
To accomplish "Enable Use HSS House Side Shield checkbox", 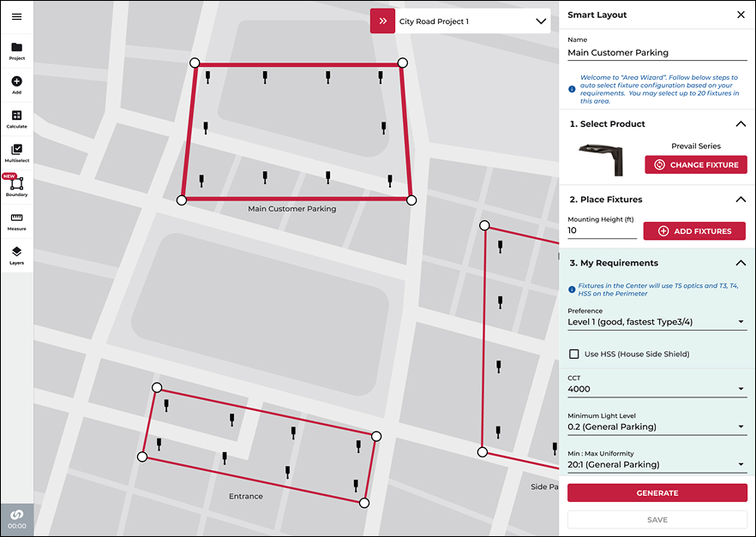I will point(573,354).
